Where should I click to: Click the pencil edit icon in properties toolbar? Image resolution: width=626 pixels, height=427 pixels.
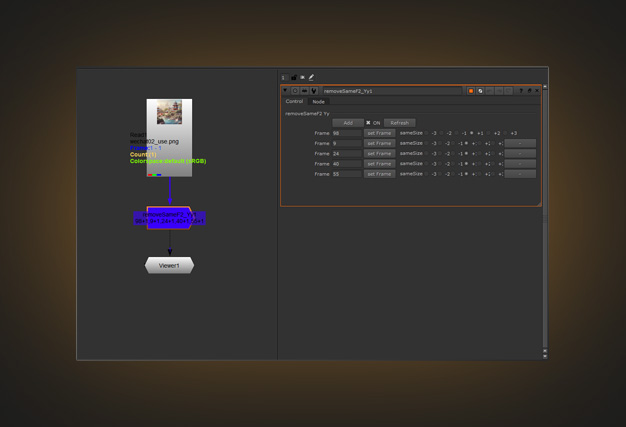point(311,77)
